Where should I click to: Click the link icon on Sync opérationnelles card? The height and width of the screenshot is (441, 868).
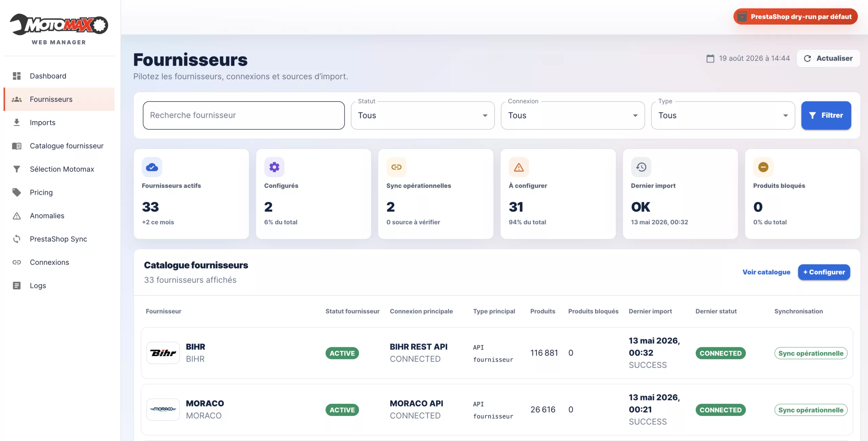(x=396, y=167)
